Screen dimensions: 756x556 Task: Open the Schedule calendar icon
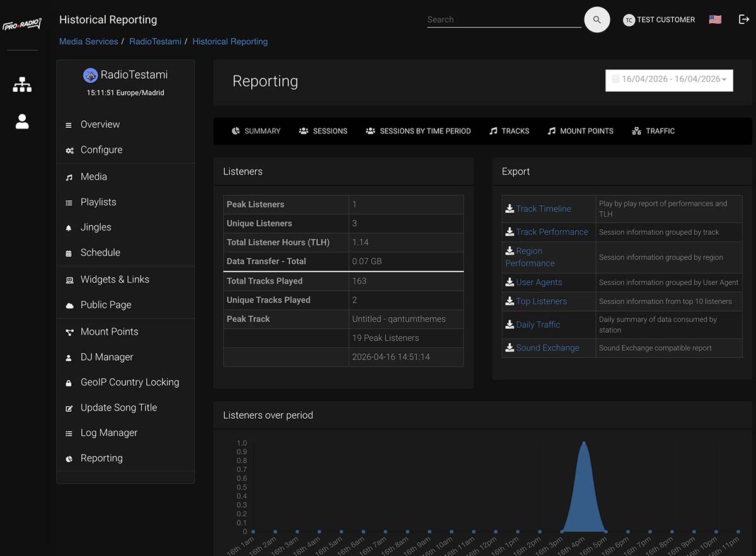point(69,252)
